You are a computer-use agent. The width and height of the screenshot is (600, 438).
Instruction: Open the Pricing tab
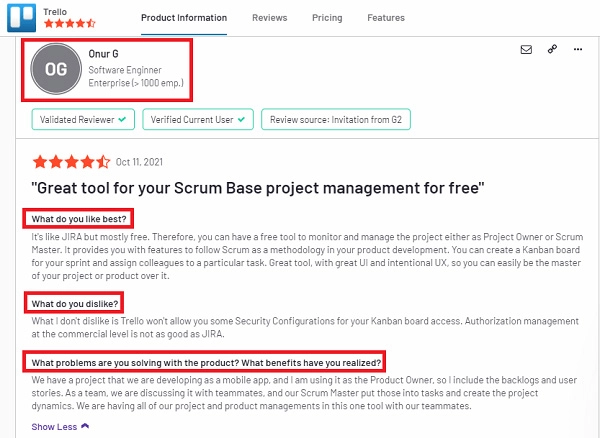point(327,18)
